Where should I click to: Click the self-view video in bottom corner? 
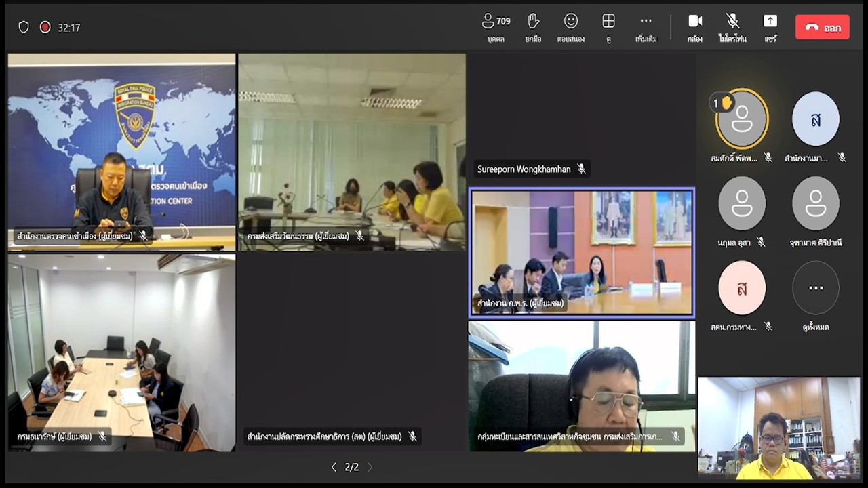778,428
